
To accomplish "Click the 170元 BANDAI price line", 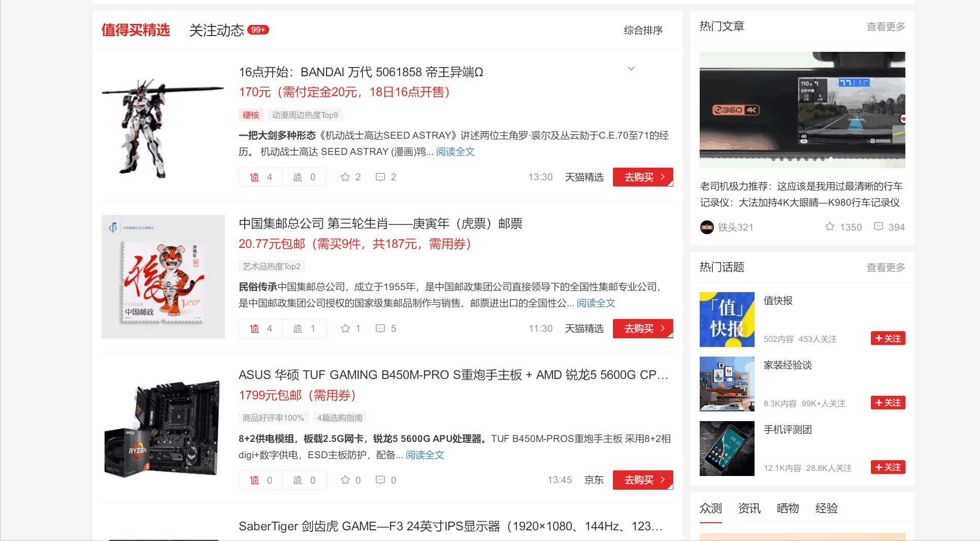I will pyautogui.click(x=345, y=92).
